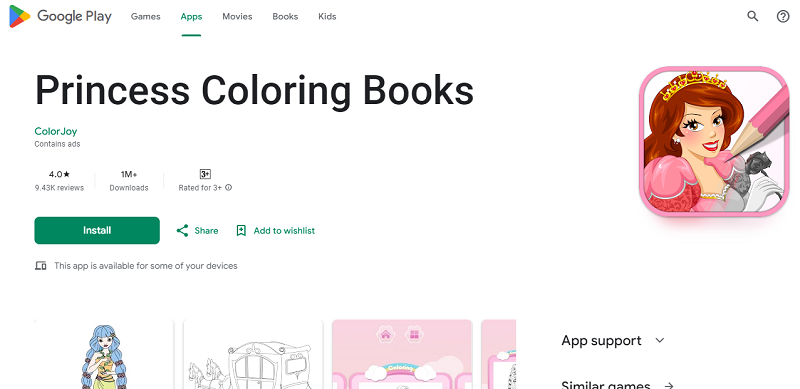
Task: Click the Princess Coloring Books title
Action: point(254,90)
